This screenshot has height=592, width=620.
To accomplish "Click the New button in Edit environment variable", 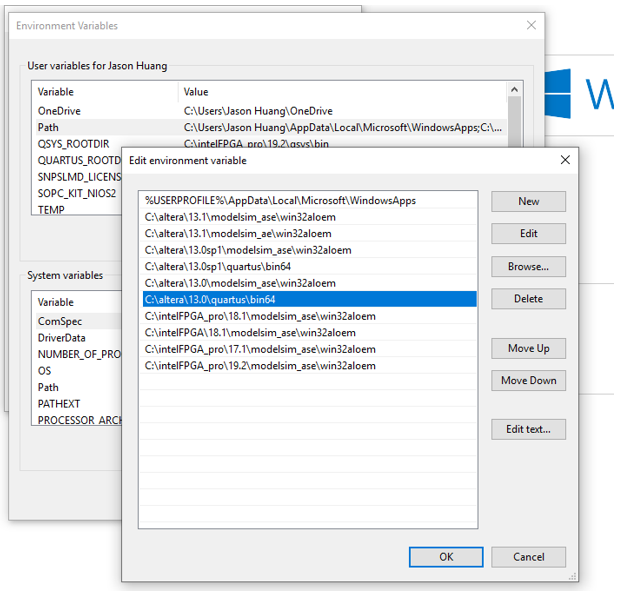I will (528, 201).
